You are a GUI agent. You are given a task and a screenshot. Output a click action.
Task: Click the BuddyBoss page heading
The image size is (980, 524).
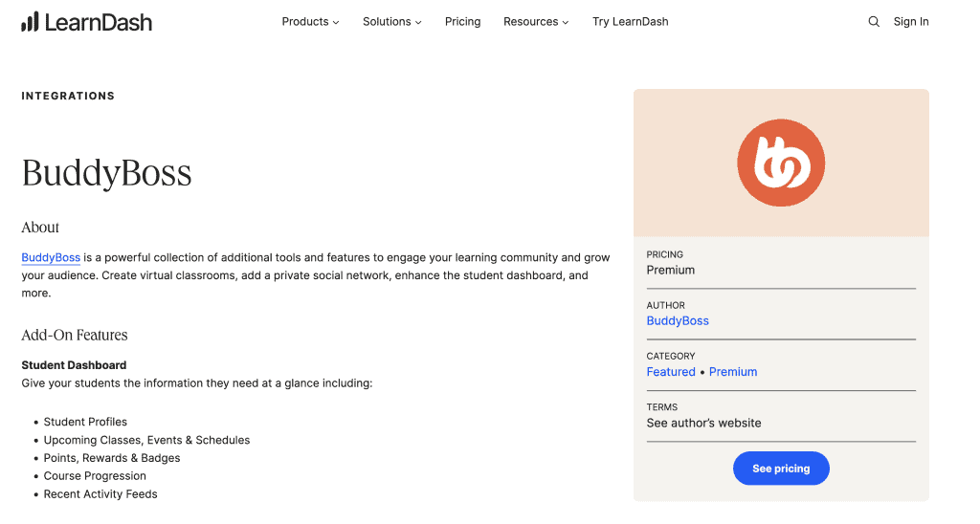(x=106, y=173)
